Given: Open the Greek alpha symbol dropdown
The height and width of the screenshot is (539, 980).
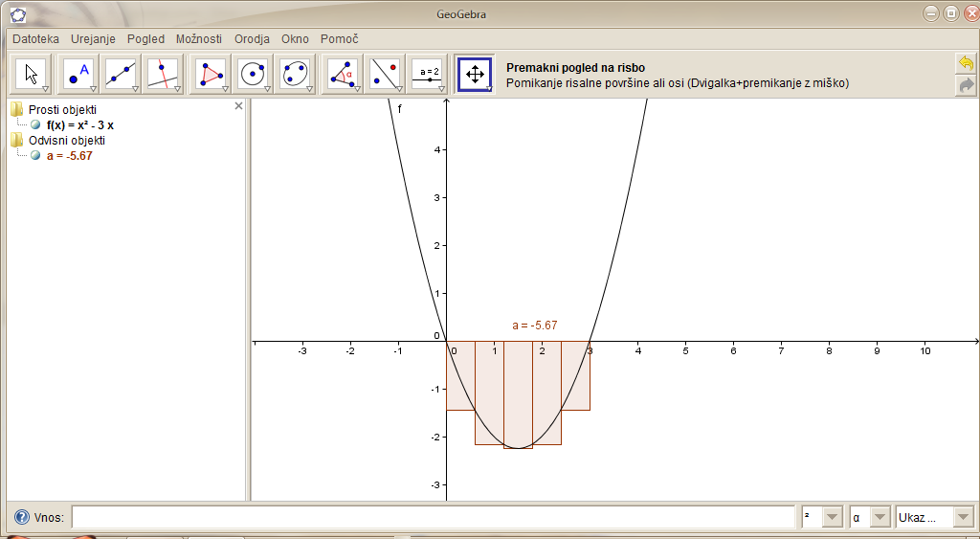Looking at the screenshot, I should (880, 517).
